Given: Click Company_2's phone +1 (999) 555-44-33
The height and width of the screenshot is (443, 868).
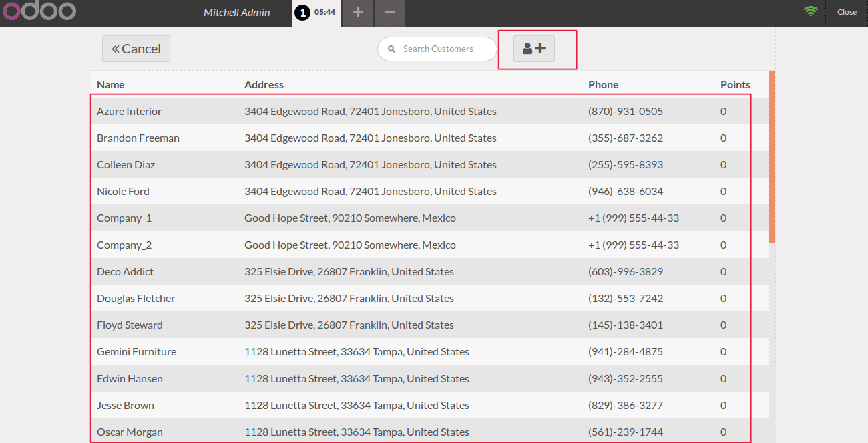Looking at the screenshot, I should click(x=634, y=245).
